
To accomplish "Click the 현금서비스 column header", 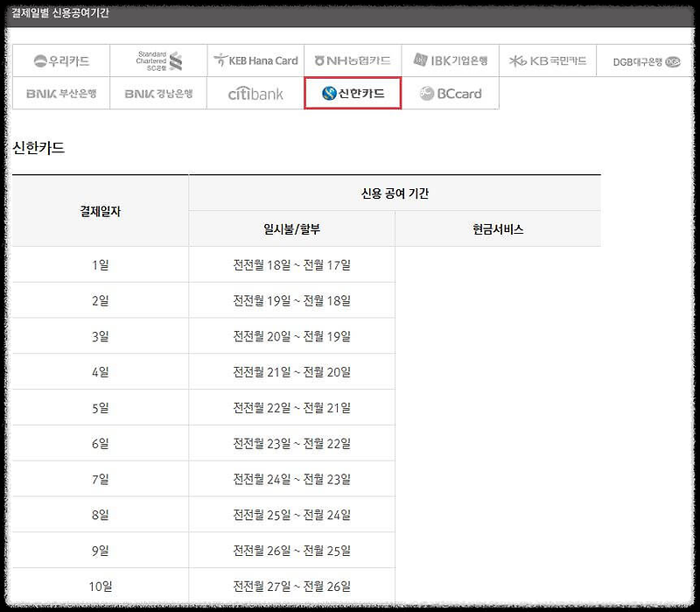I will (x=498, y=229).
